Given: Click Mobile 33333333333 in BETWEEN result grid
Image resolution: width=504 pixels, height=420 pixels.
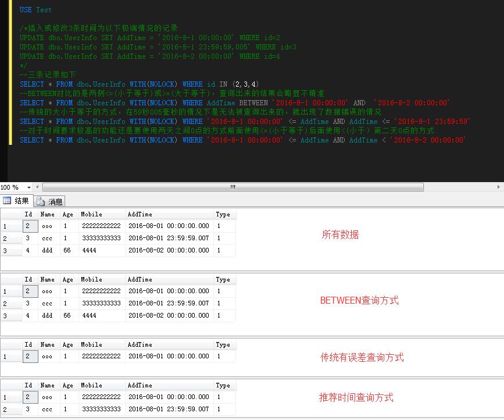Looking at the screenshot, I should tap(101, 303).
